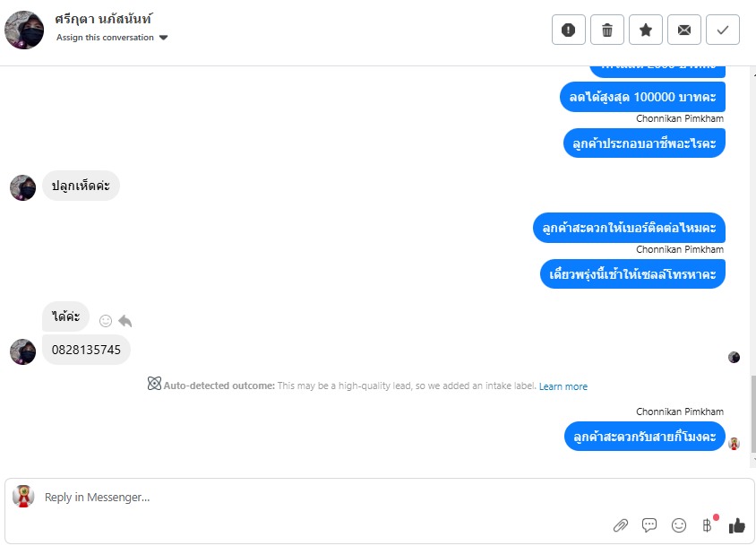Open Assign this conversation dropdown
Screen dimensions: 756x546
click(x=112, y=38)
